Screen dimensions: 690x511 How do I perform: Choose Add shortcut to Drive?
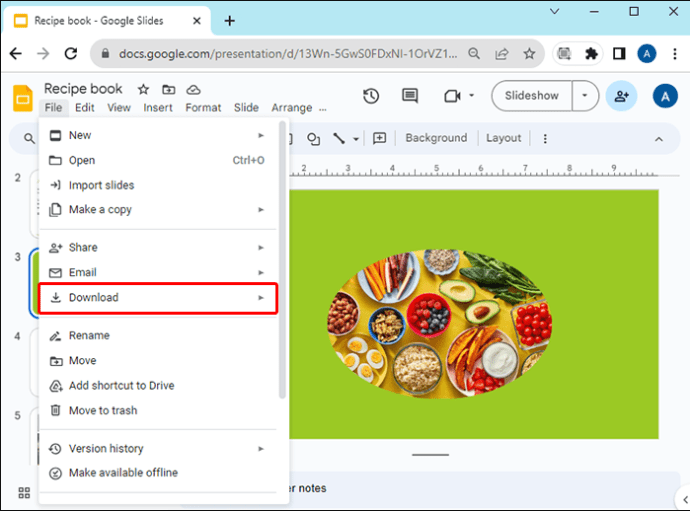click(x=157, y=386)
